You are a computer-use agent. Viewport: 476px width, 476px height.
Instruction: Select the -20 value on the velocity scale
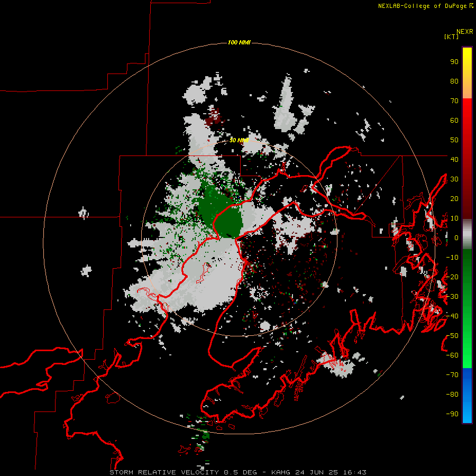click(x=452, y=277)
